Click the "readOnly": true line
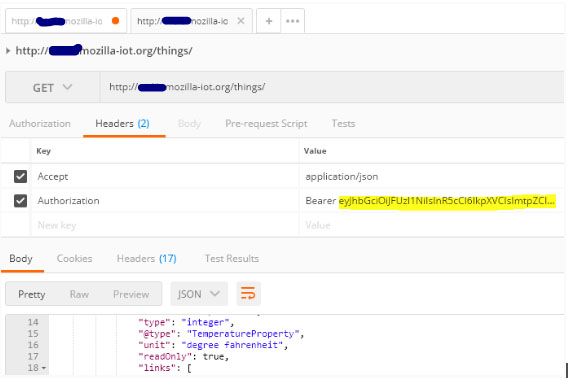This screenshot has height=385, width=569. click(184, 357)
